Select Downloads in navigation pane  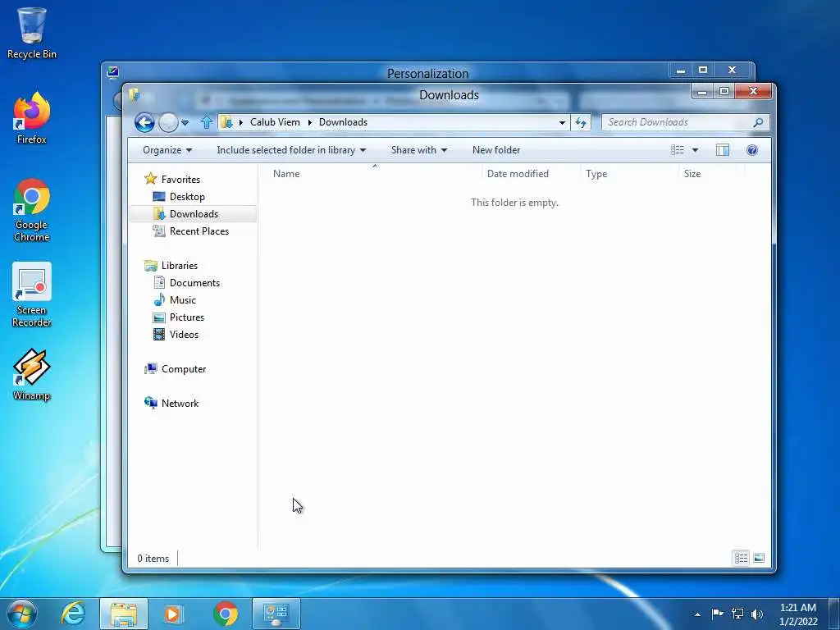[193, 214]
